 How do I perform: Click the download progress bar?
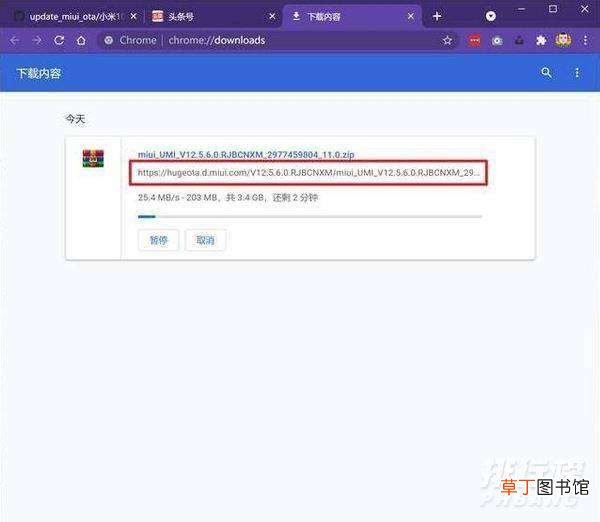[310, 217]
